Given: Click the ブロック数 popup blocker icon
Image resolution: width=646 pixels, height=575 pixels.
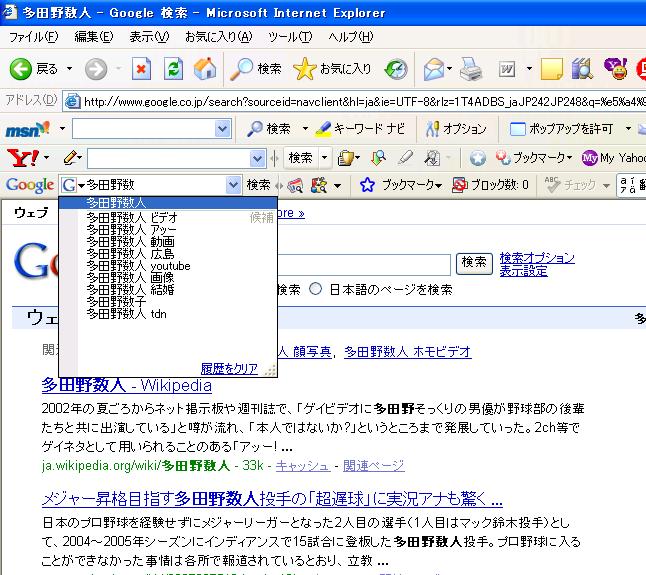Looking at the screenshot, I should coord(459,185).
